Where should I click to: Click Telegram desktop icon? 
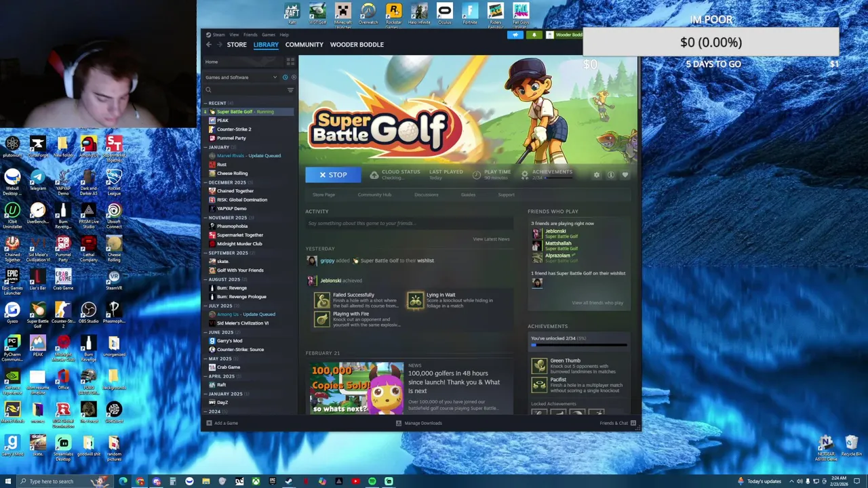37,180
